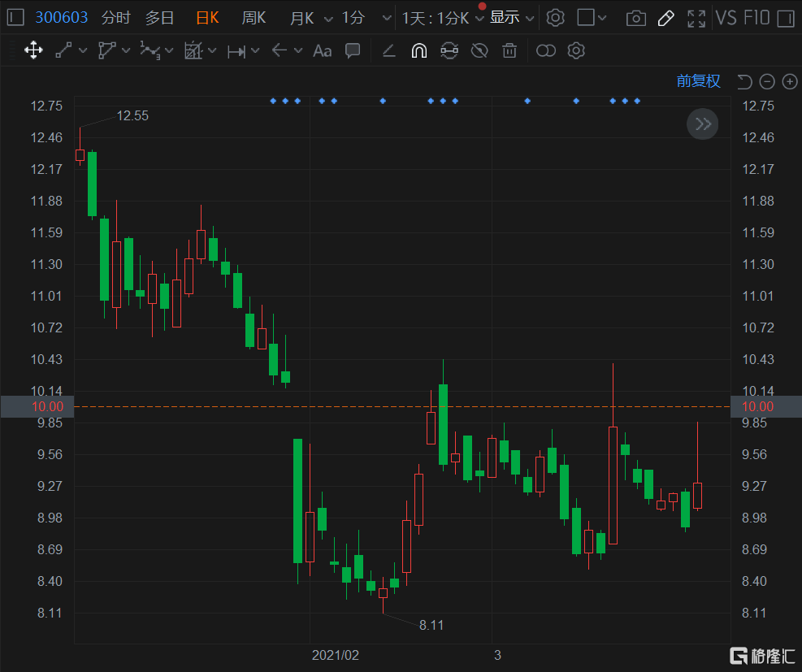This screenshot has width=802, height=672.
Task: Click the layout square icon
Action: 586,17
